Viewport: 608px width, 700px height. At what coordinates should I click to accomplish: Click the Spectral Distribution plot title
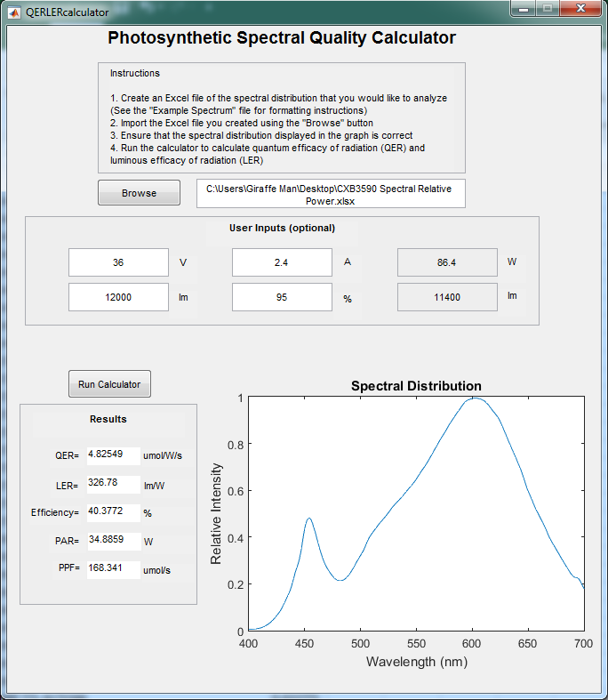416,386
